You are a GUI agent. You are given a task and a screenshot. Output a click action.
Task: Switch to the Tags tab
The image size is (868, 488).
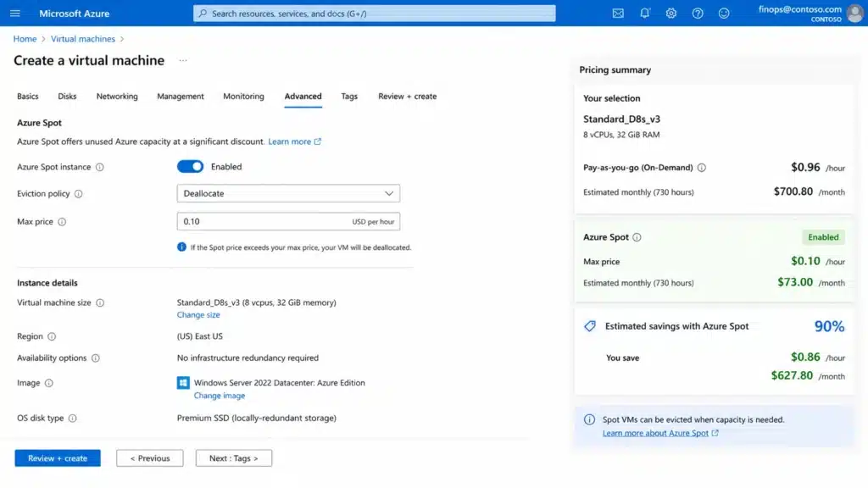(349, 97)
